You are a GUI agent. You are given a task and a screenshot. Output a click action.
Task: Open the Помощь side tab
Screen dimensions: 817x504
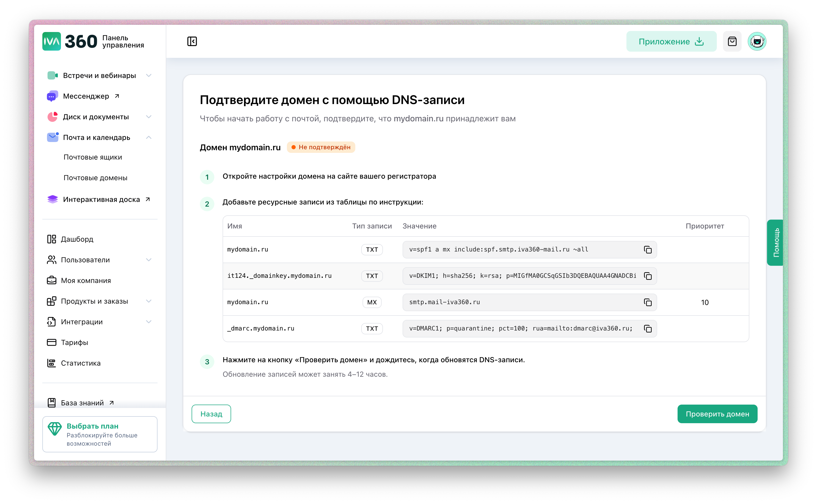[x=775, y=243]
